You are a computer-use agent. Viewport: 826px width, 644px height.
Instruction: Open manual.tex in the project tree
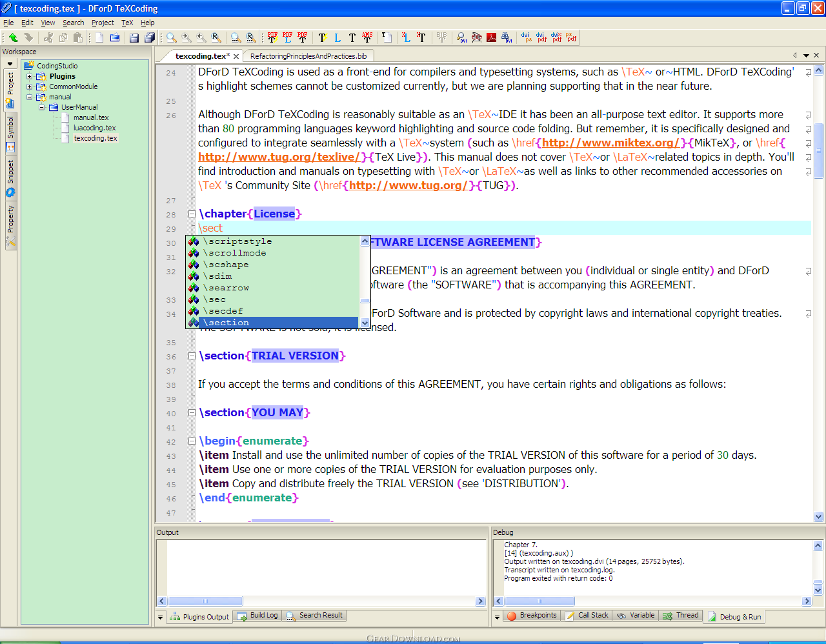click(x=91, y=117)
